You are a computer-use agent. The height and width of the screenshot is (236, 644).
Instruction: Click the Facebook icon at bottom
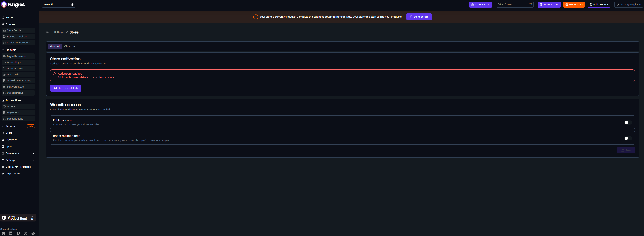click(x=18, y=233)
